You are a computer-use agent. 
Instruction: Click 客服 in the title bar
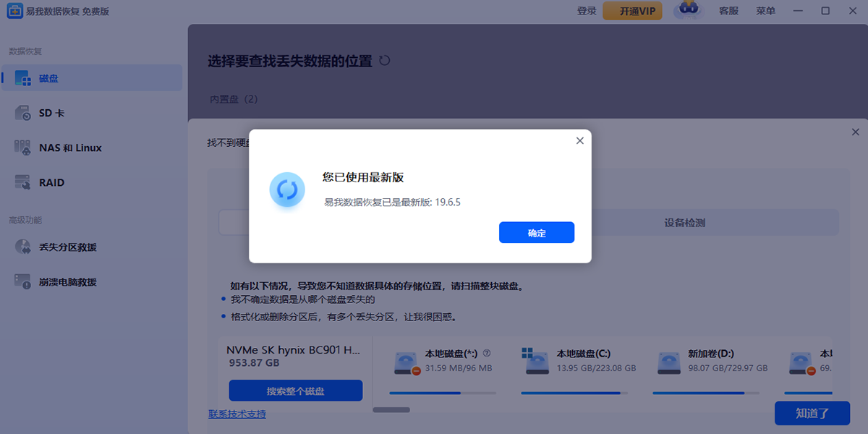[x=728, y=11]
